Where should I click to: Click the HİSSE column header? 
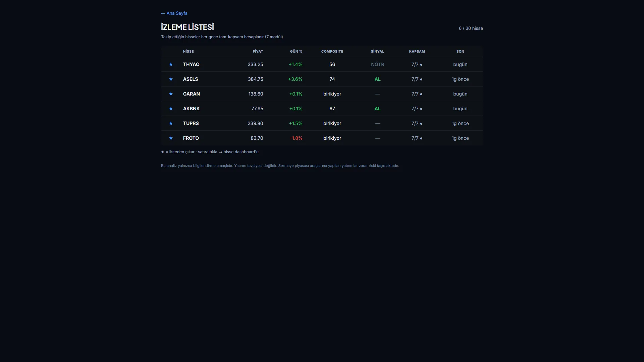pos(189,52)
